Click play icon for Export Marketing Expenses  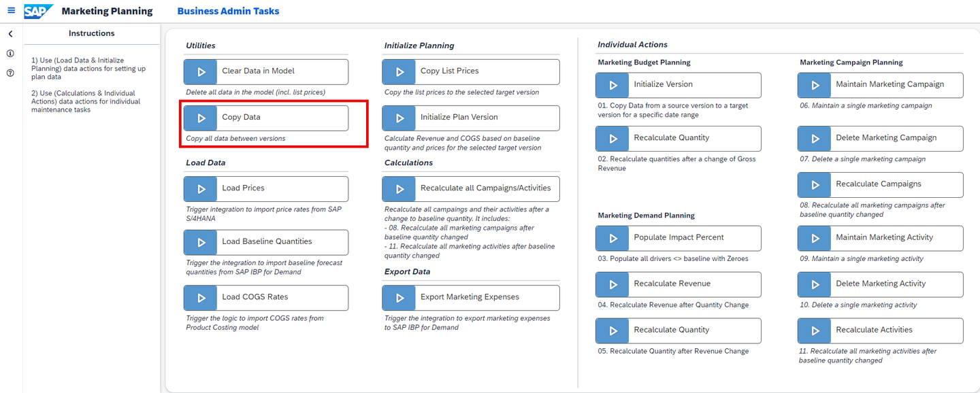[x=399, y=297]
